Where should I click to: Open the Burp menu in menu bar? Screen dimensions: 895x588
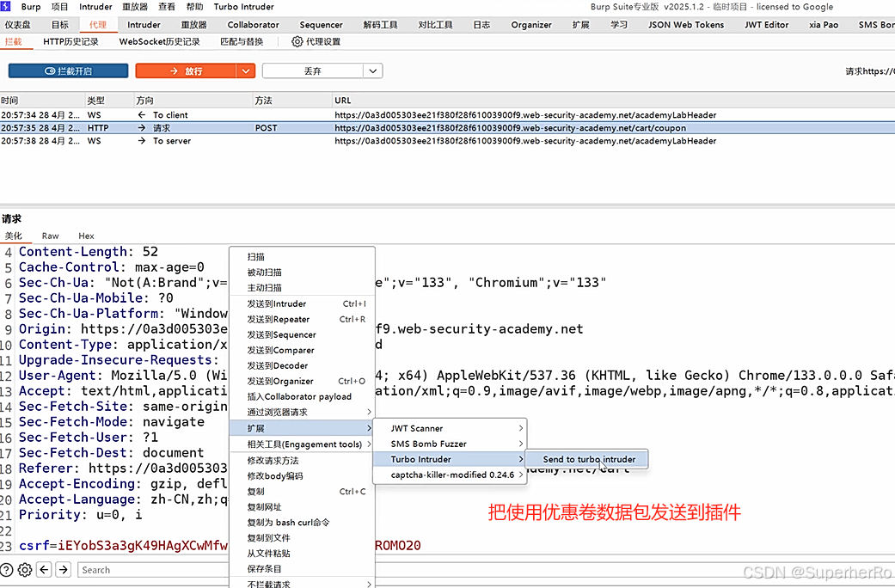click(x=31, y=7)
